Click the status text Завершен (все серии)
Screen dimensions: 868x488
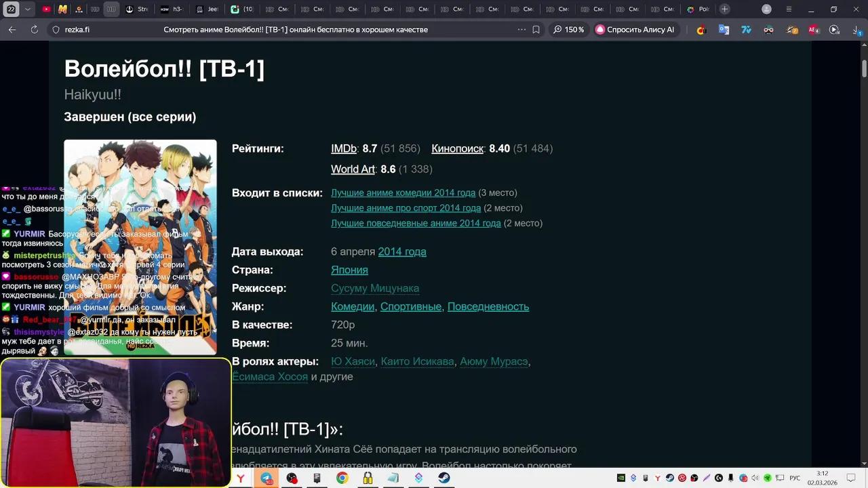pos(130,117)
